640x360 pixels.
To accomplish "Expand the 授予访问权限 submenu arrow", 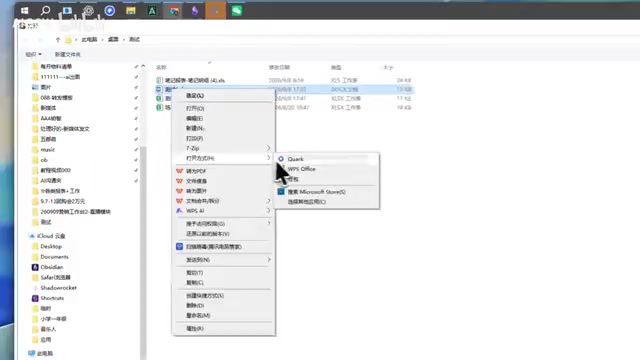I will (x=269, y=224).
